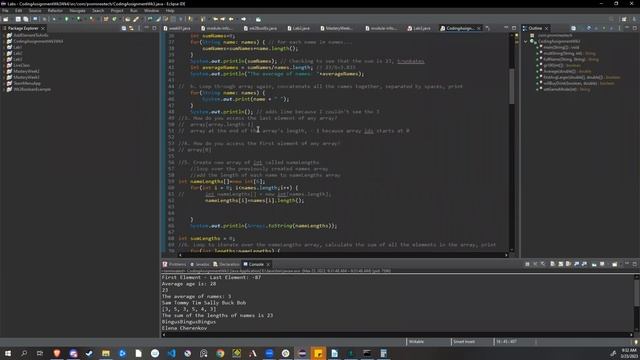Click the Save All toolbar icon
Image resolution: width=640 pixels, height=360 pixels.
click(x=26, y=19)
